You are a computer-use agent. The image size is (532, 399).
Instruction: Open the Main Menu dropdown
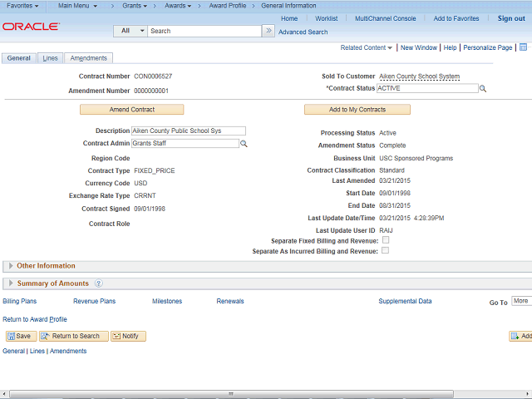pos(77,6)
